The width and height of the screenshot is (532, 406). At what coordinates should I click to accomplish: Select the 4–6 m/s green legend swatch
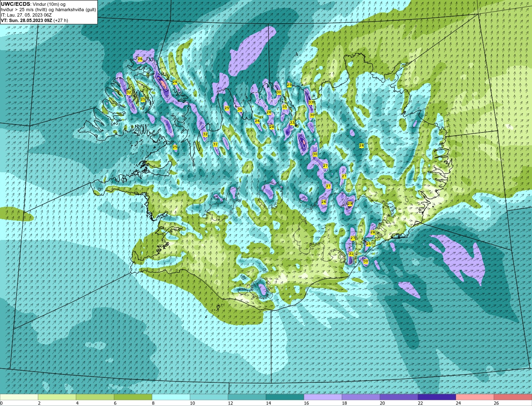(95, 397)
